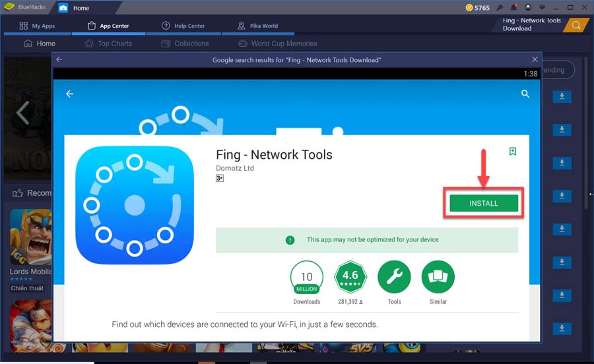Open the Help Center tab
The width and height of the screenshot is (594, 364).
point(183,26)
